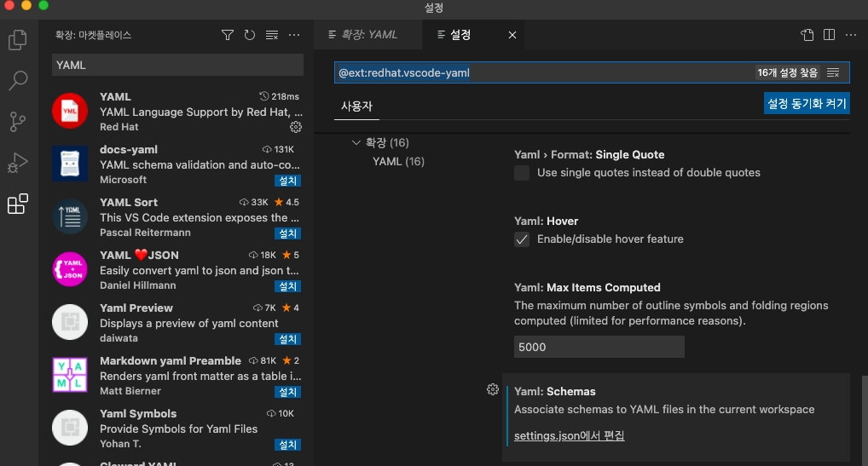Click the Microsoft publisher name
The width and height of the screenshot is (868, 466).
[x=123, y=180]
